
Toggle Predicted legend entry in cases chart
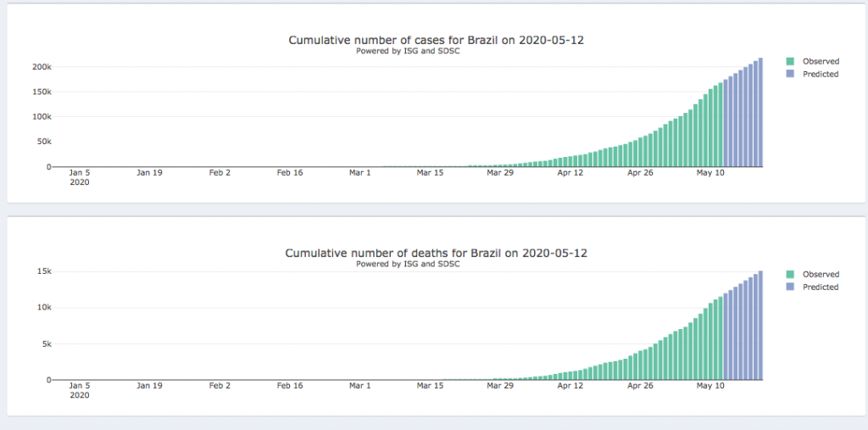(820, 75)
